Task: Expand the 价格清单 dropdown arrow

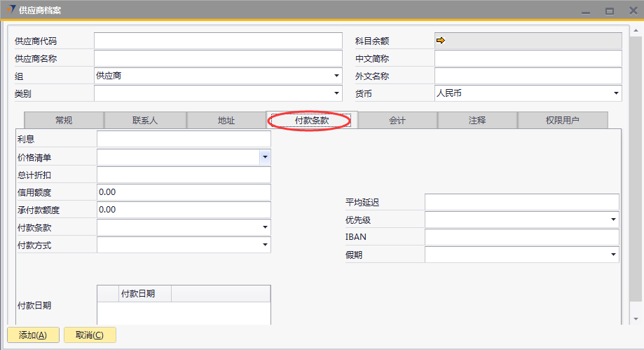Action: (265, 157)
